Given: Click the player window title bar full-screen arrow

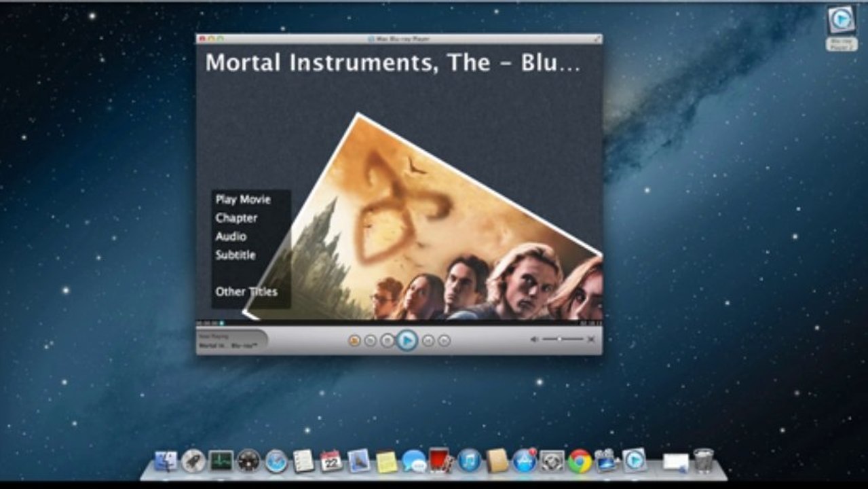Looking at the screenshot, I should coord(597,39).
